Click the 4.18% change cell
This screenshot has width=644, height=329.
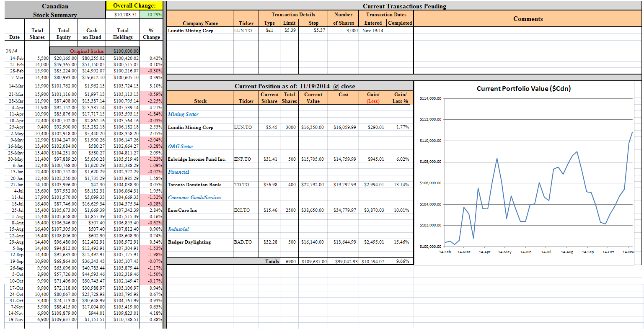point(156,313)
